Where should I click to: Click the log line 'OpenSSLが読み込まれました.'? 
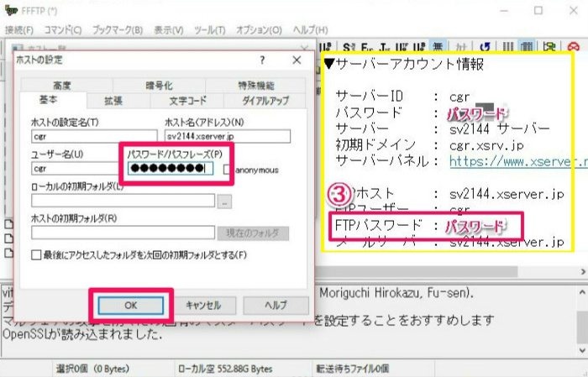[x=82, y=334]
